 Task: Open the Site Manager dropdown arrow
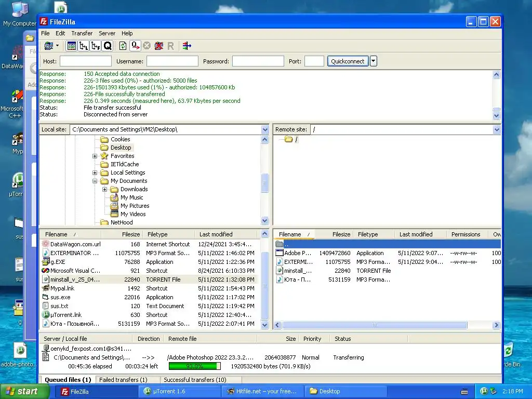click(x=57, y=46)
